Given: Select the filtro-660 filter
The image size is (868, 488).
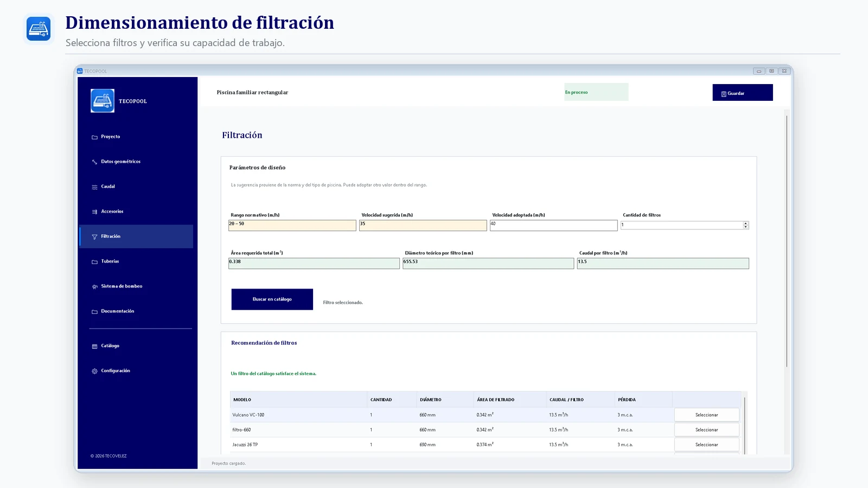Looking at the screenshot, I should coord(707,429).
